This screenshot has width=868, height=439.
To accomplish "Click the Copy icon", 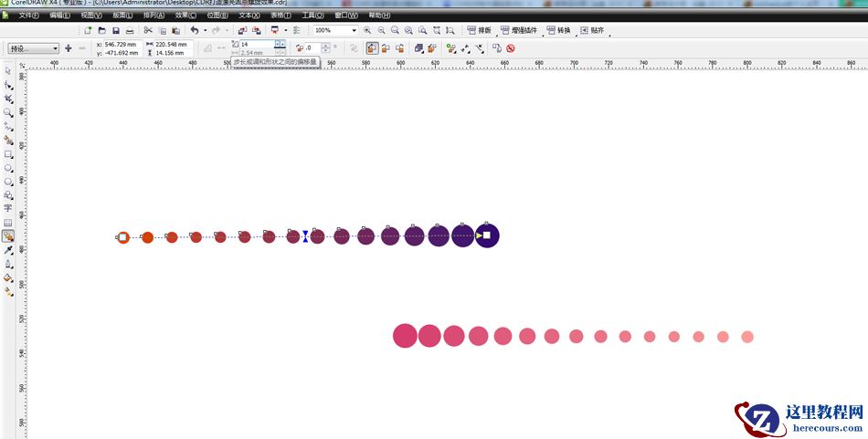I will pyautogui.click(x=163, y=30).
